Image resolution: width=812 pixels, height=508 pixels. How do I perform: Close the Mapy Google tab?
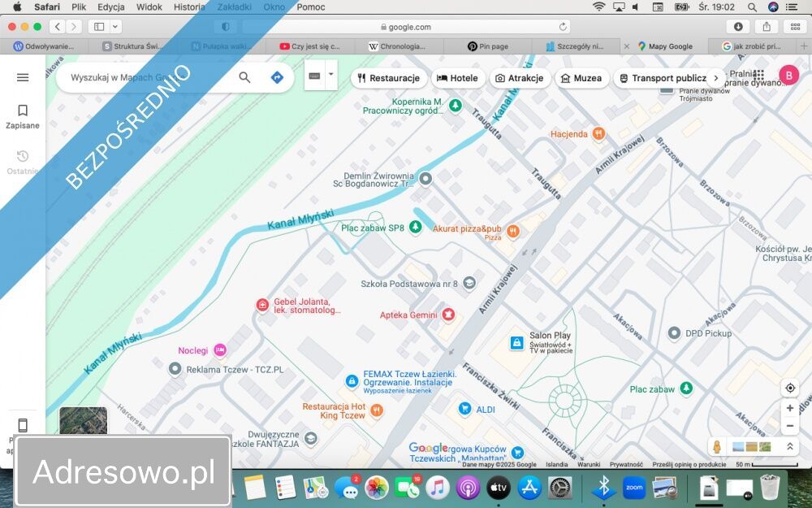[627, 46]
